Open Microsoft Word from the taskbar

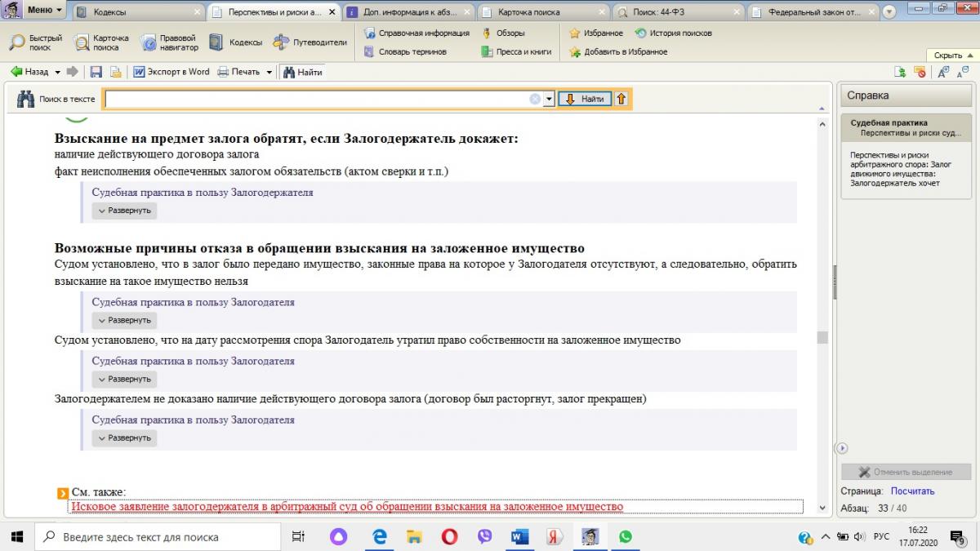click(x=519, y=537)
